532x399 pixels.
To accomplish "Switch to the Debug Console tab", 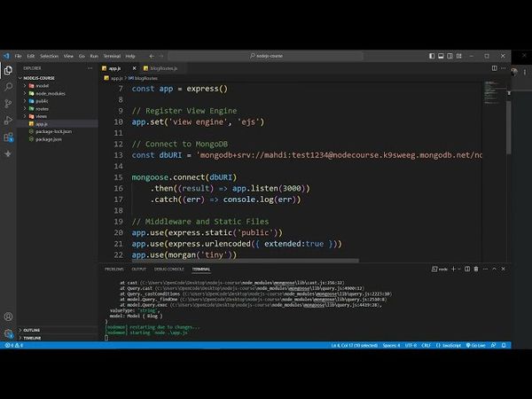I will [x=169, y=269].
